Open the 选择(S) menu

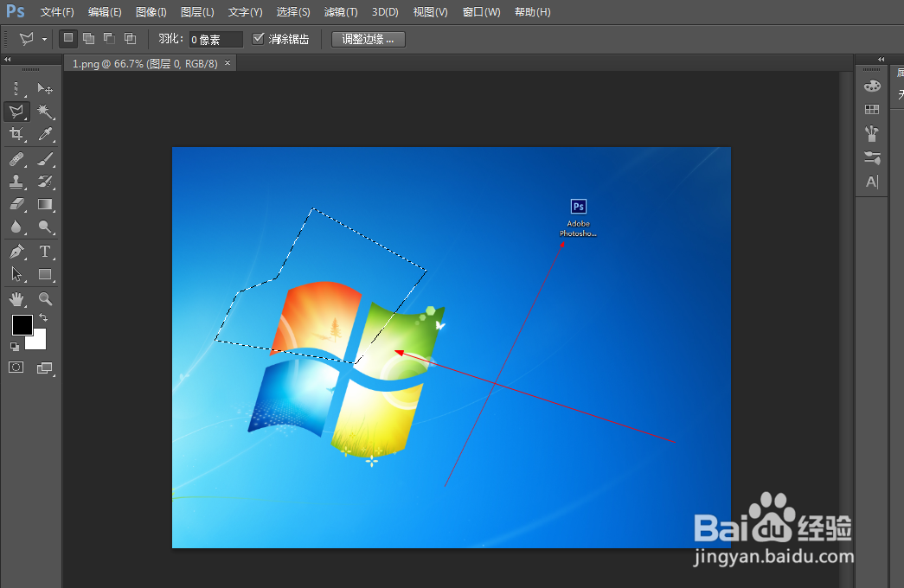coord(293,12)
